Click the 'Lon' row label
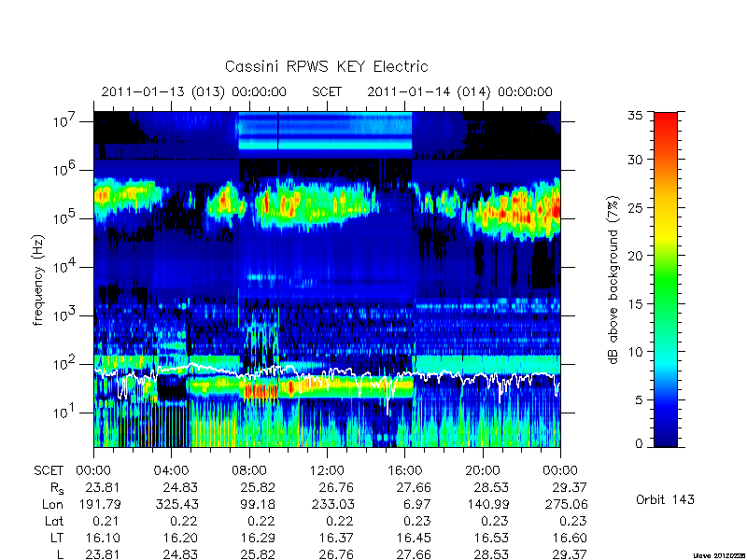The image size is (747, 560). coord(53,504)
